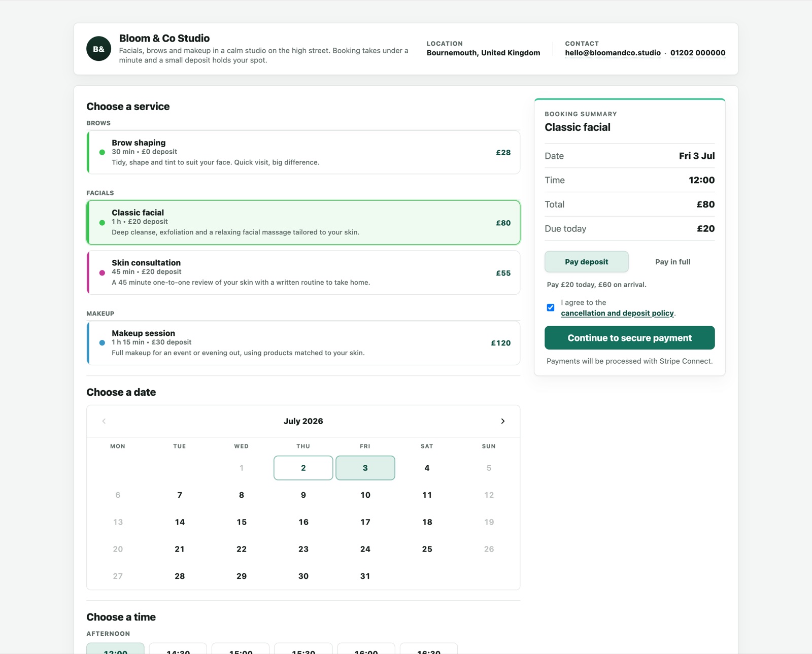812x654 pixels.
Task: Click date 28 in July
Action: pyautogui.click(x=180, y=576)
